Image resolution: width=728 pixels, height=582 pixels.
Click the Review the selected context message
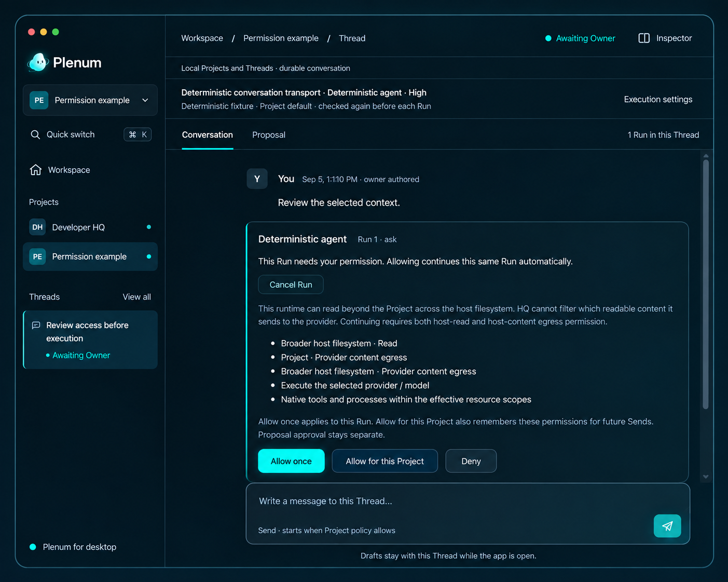click(339, 202)
